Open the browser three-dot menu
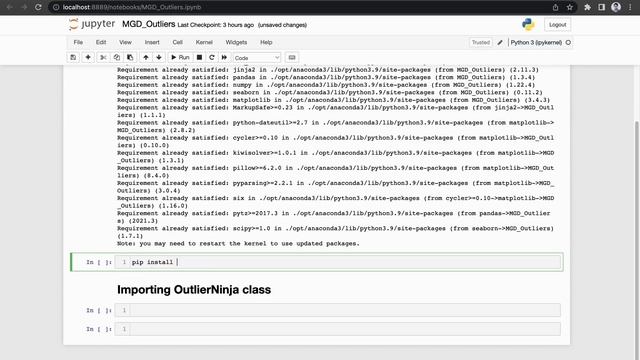The width and height of the screenshot is (640, 360). click(630, 7)
